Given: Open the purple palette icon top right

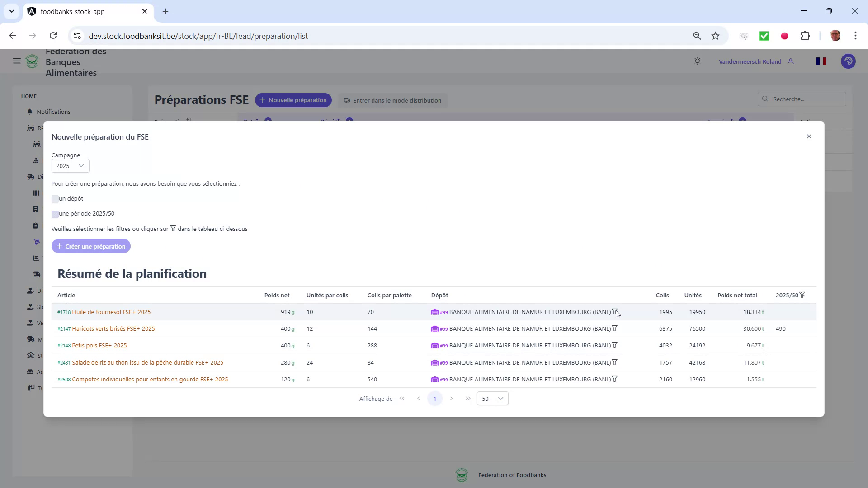Looking at the screenshot, I should click(849, 61).
